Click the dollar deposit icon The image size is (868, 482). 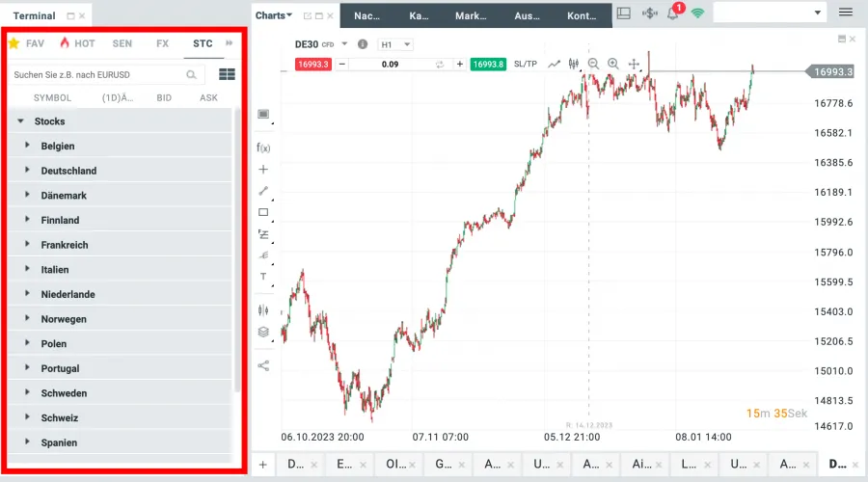[650, 13]
